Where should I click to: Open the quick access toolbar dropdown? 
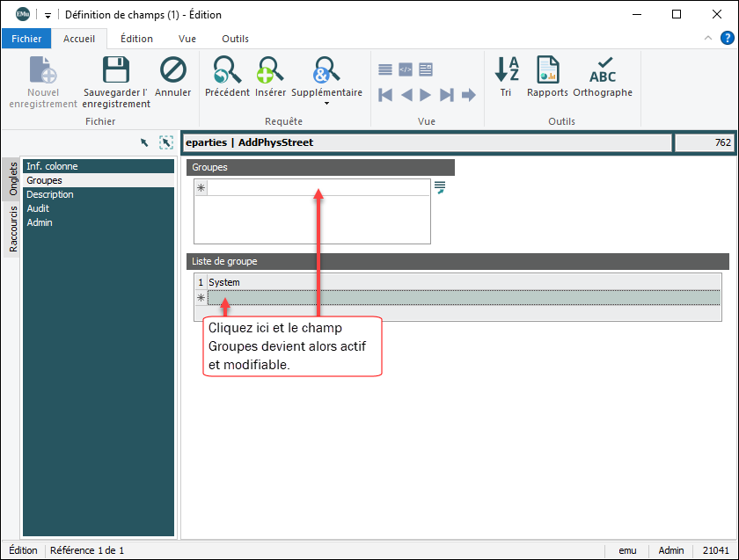tap(48, 15)
